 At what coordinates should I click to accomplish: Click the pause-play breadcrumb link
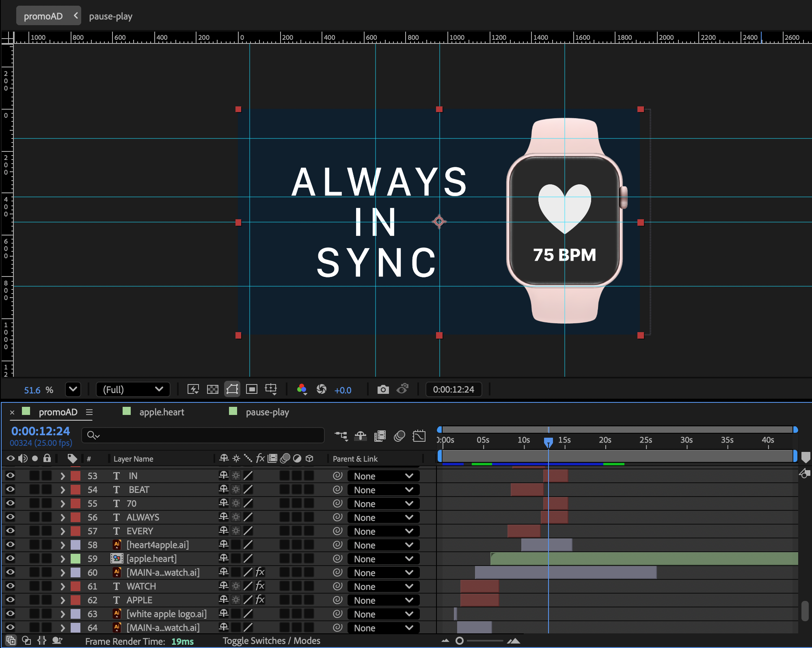pos(110,16)
